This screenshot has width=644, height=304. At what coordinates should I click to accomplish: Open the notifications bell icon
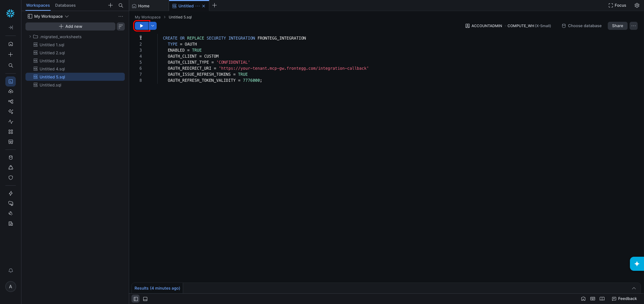[x=11, y=270]
